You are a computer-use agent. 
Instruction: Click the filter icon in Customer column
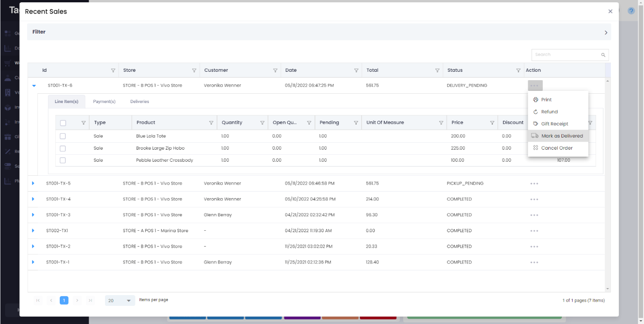[x=275, y=70]
